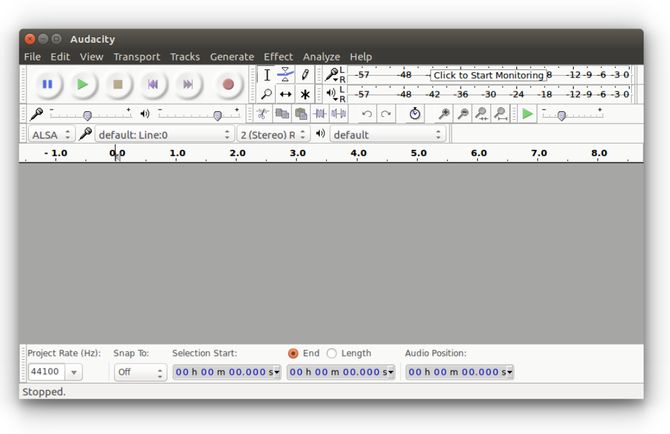Open the 2 (Stereo) recording channels dropdown
Image resolution: width=670 pixels, height=434 pixels.
click(x=273, y=135)
